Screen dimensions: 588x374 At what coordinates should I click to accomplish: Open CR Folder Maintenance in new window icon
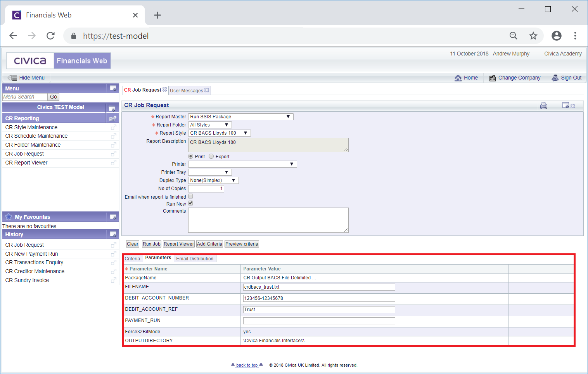114,145
